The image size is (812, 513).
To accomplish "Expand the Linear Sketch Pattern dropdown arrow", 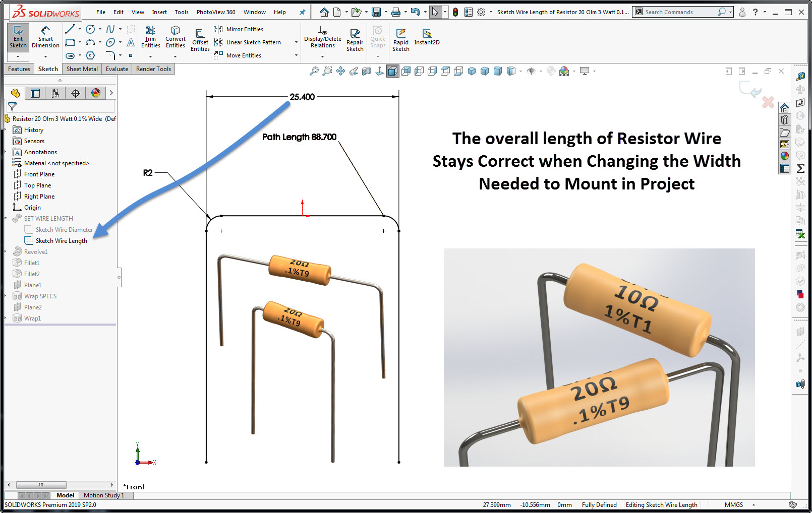I will pyautogui.click(x=296, y=42).
